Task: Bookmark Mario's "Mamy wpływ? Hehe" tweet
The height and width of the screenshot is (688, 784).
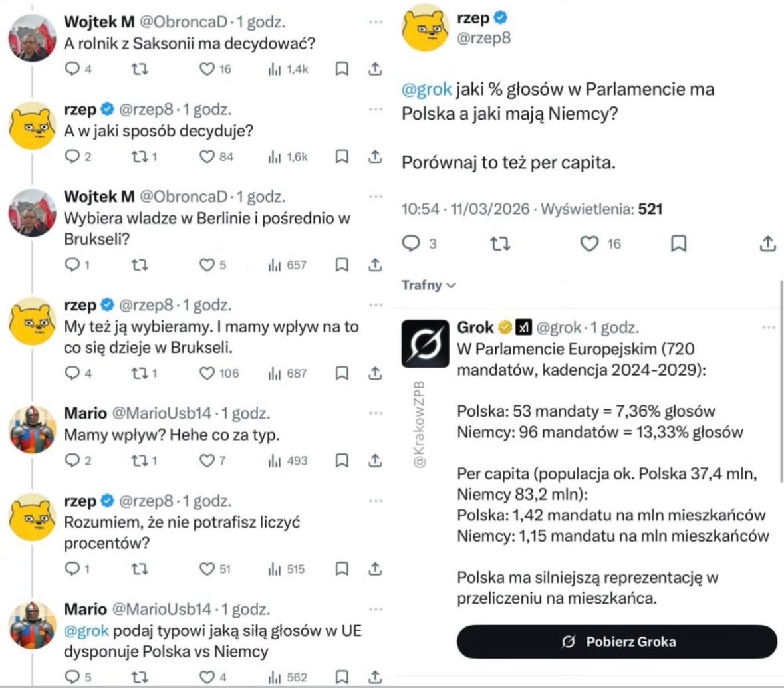Action: 342,461
